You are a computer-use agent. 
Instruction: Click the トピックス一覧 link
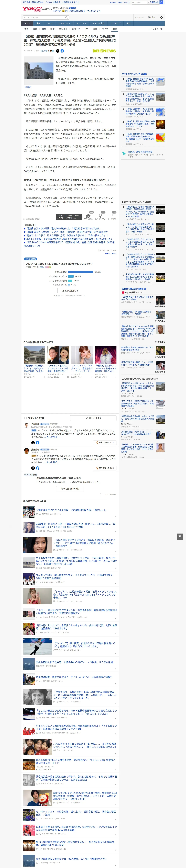pyautogui.click(x=155, y=29)
